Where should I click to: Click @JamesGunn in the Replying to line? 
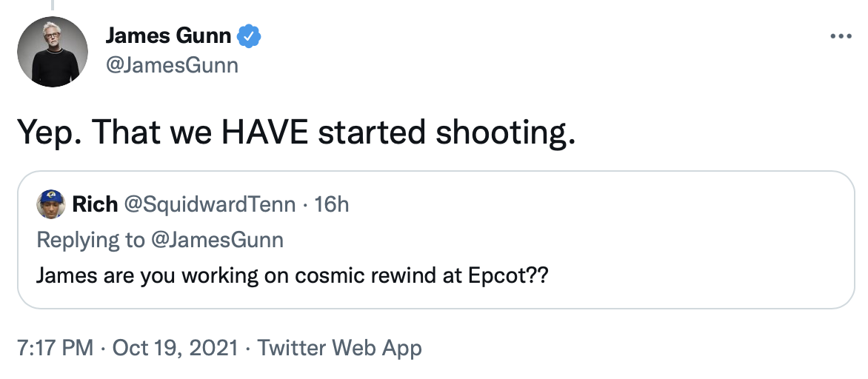219,240
